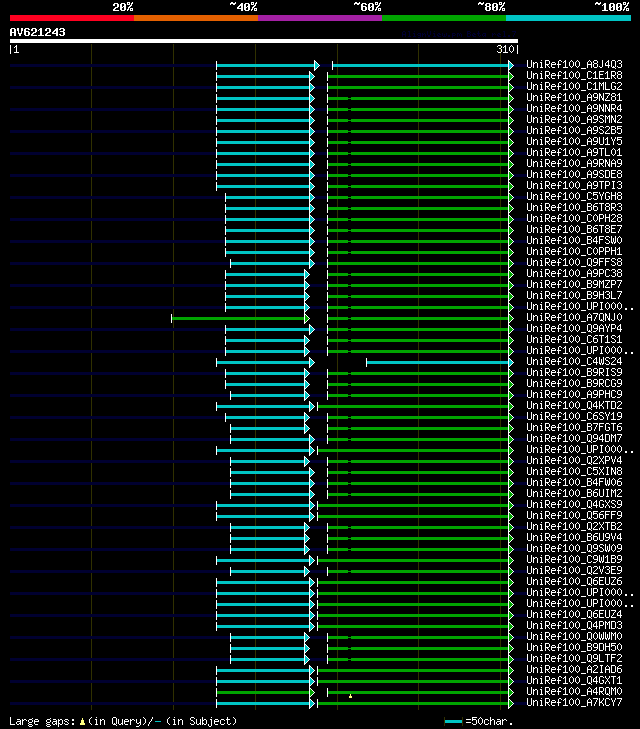Click the UniRef100_Q6EUZ4 label
Screen dimensions: 640x729
coord(574,615)
